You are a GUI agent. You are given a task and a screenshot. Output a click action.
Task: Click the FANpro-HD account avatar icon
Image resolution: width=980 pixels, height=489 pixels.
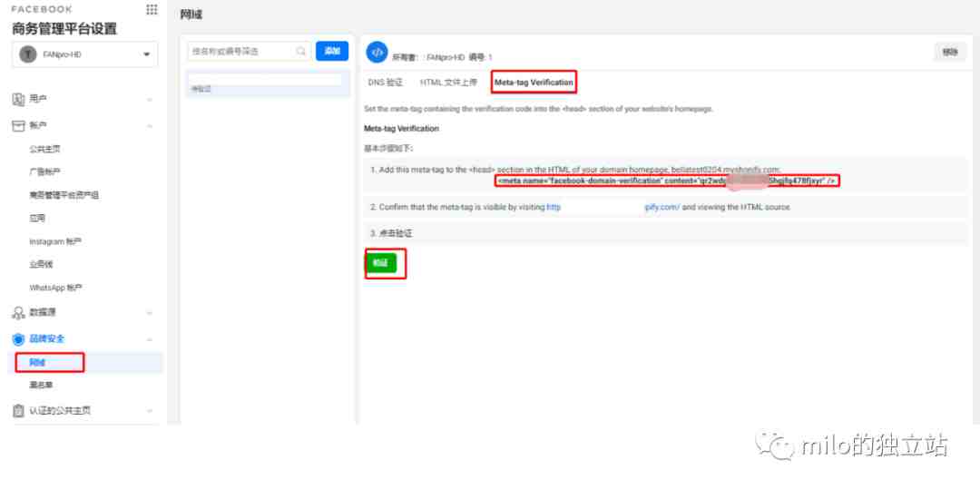(28, 54)
